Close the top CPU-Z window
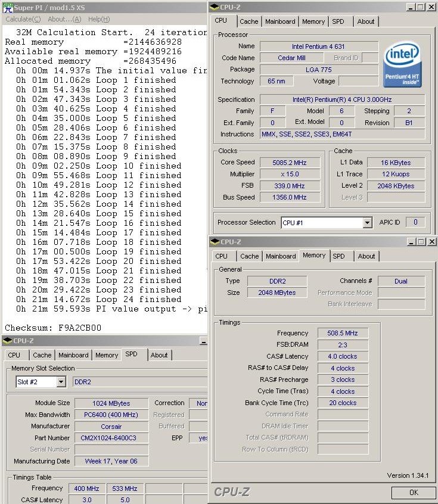Image resolution: width=438 pixels, height=504 pixels. 431,7
